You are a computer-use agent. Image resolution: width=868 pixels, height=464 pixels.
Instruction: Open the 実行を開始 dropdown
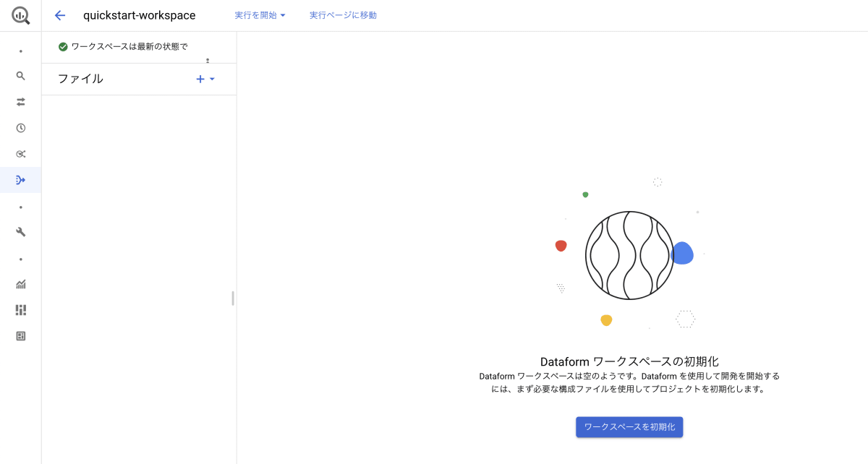click(260, 15)
